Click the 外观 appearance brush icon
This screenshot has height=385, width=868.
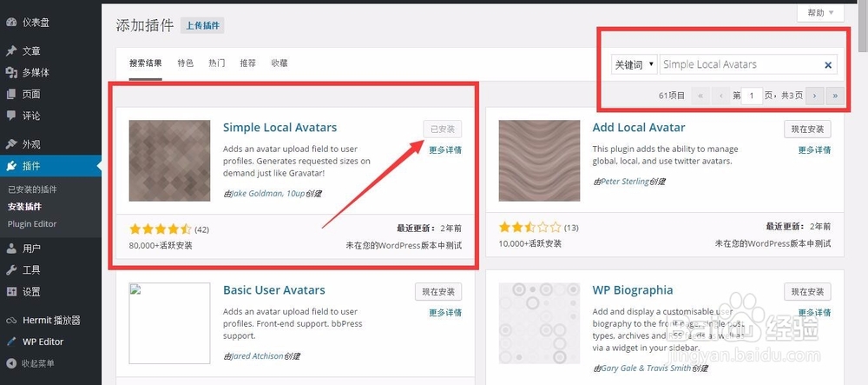(11, 144)
